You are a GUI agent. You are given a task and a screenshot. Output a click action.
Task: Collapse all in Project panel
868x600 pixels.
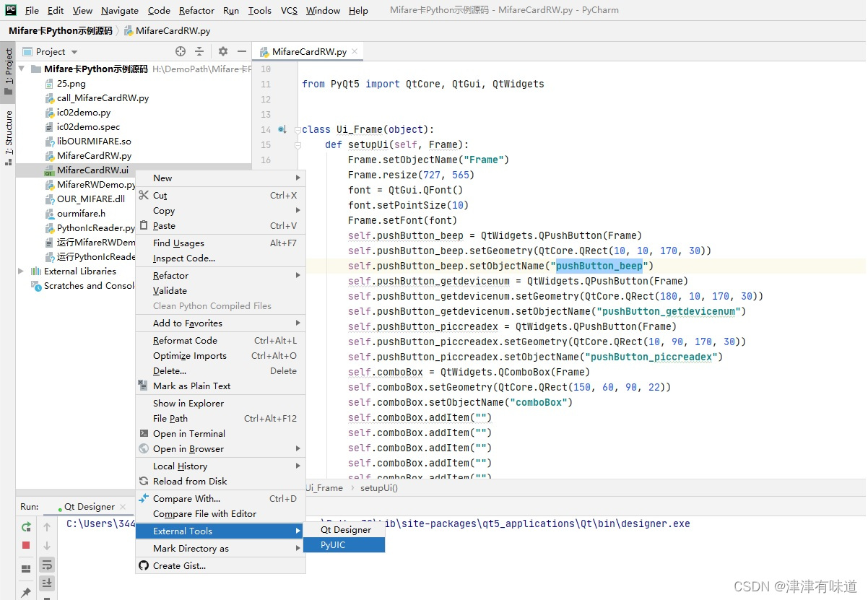[x=199, y=51]
